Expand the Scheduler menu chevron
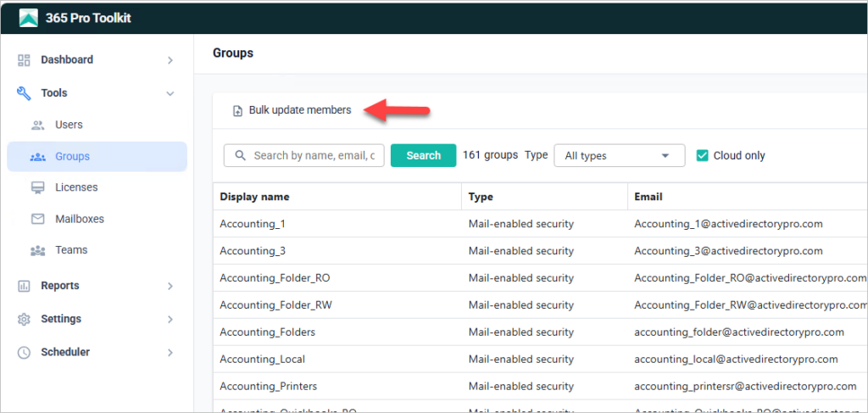Screen dimensions: 868x413 [170, 353]
